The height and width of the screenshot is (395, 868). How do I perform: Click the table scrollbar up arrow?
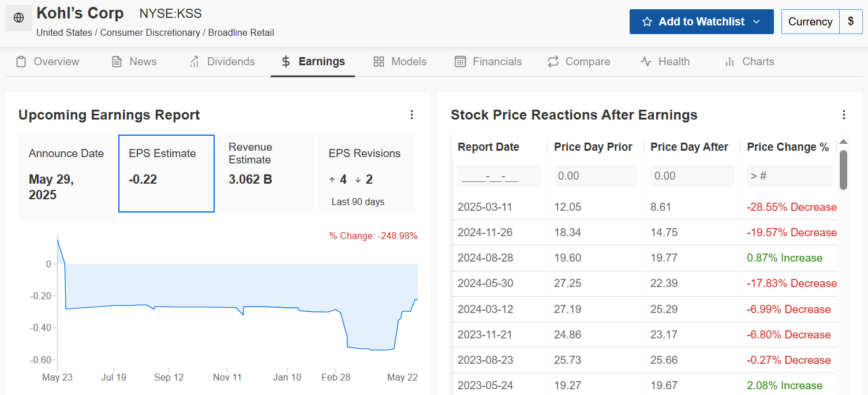pos(843,142)
